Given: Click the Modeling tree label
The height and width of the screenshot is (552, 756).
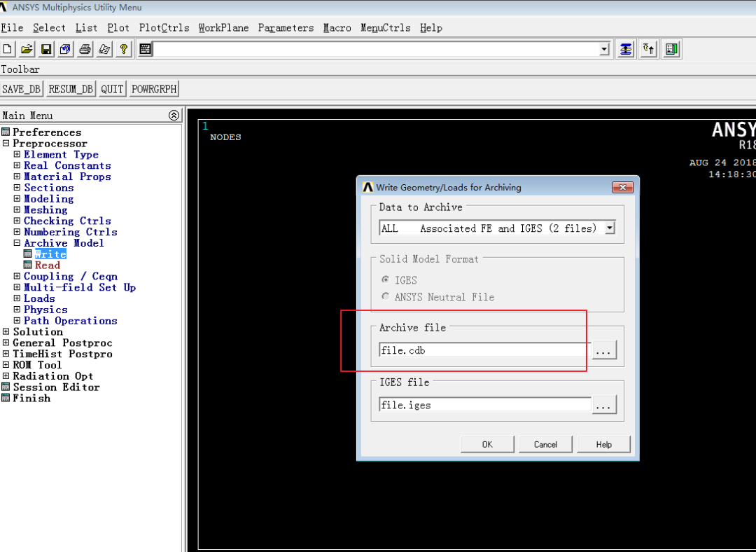Looking at the screenshot, I should click(49, 199).
